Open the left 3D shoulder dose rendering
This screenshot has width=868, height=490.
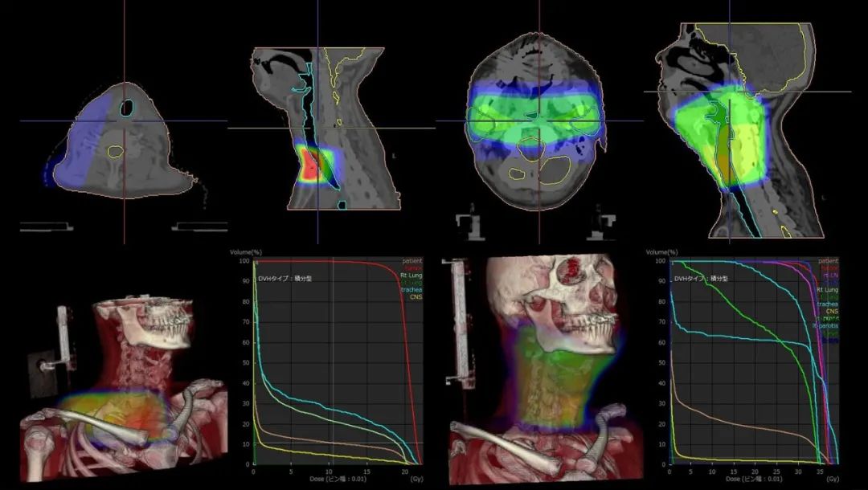121,386
